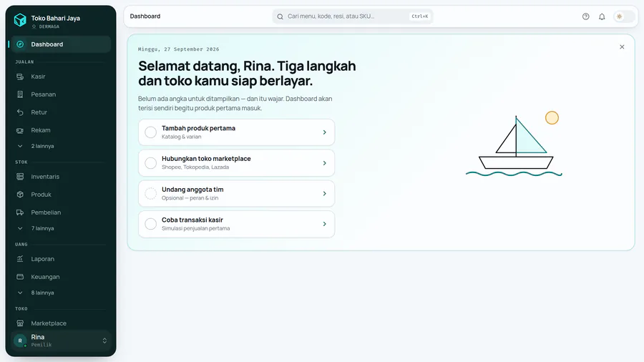Select the Hubungkan toko marketplace step
The image size is (644, 362).
point(237,163)
